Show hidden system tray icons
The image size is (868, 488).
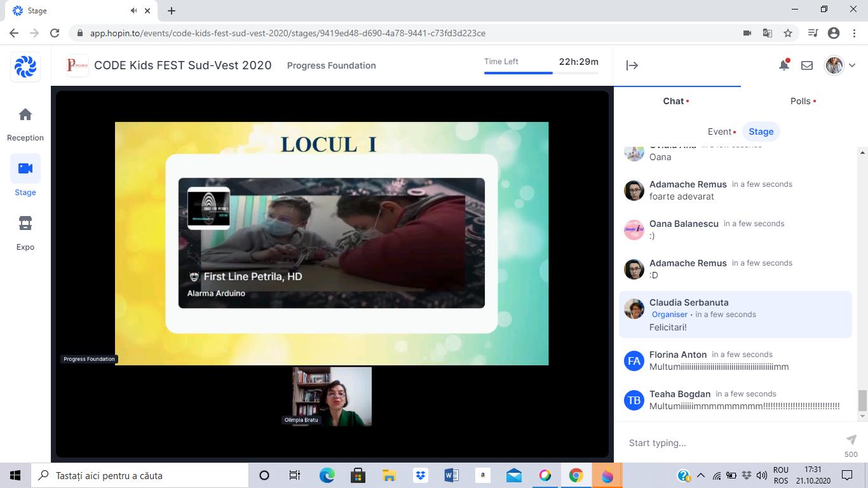(x=701, y=475)
